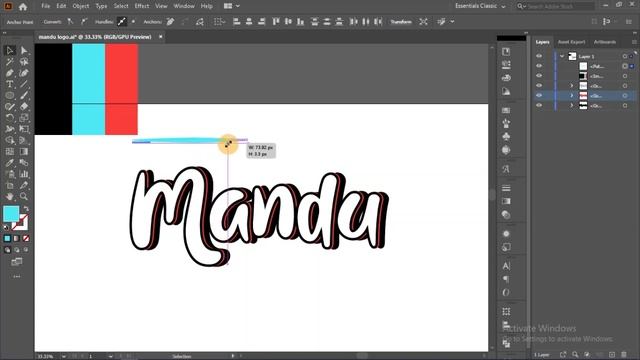The height and width of the screenshot is (360, 640).
Task: Click target circle of highlighted layer
Action: point(624,96)
